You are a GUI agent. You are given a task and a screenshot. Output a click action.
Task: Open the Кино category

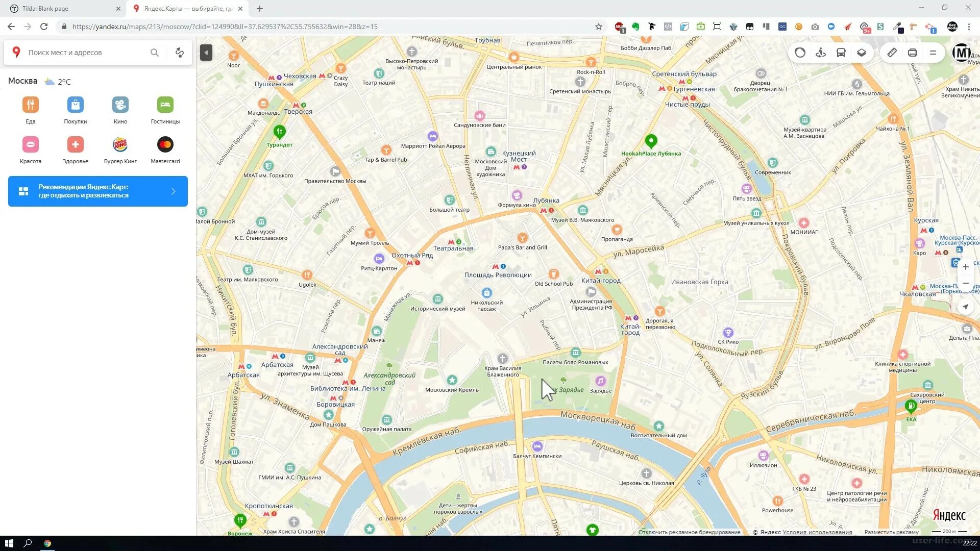[120, 110]
